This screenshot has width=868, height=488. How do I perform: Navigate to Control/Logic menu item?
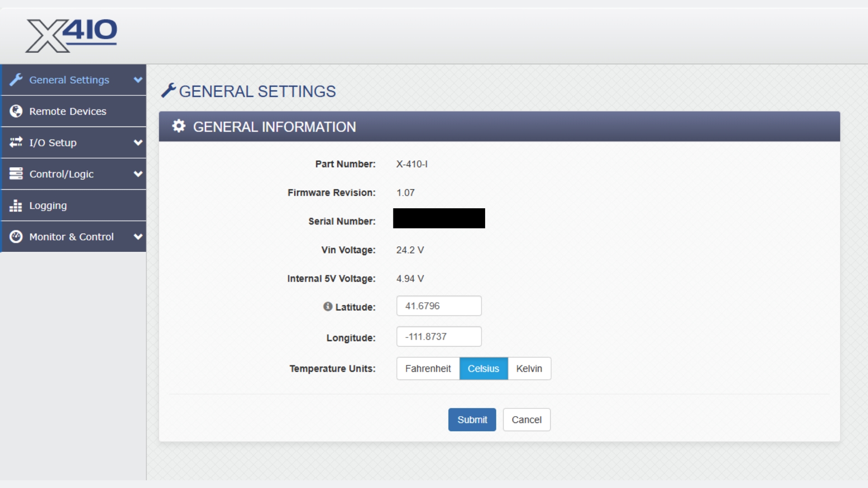pyautogui.click(x=61, y=174)
